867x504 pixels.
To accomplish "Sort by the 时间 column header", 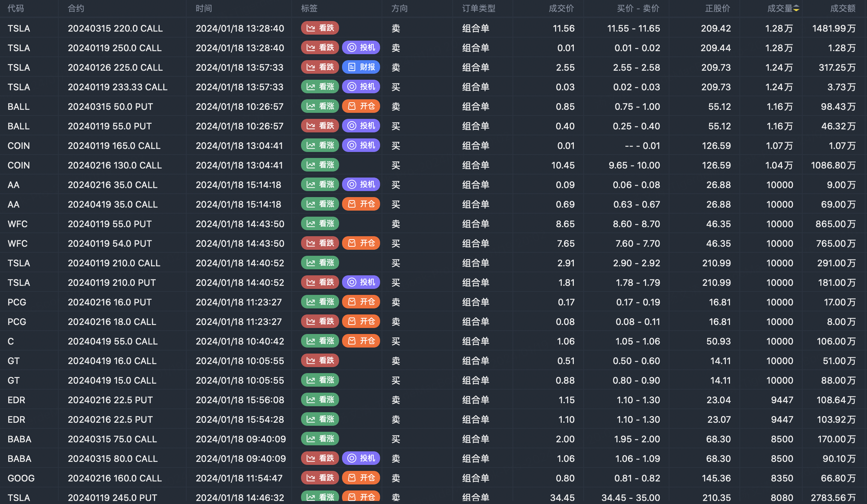I will pos(204,8).
